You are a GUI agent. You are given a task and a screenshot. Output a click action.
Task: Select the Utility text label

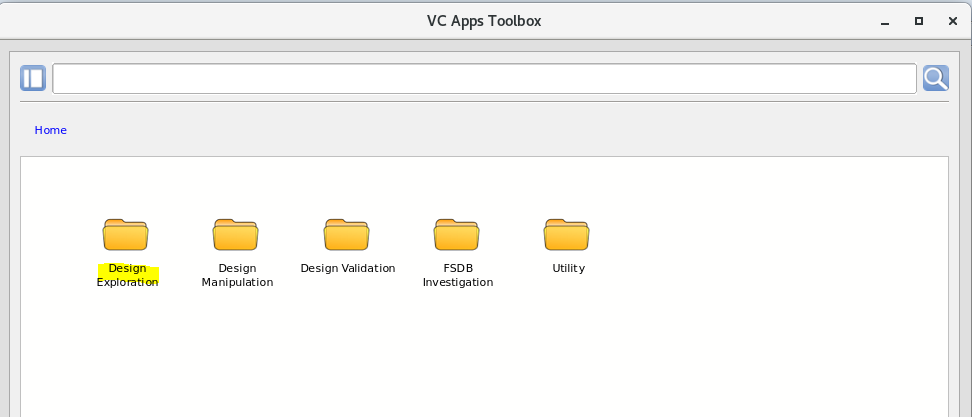pos(568,268)
